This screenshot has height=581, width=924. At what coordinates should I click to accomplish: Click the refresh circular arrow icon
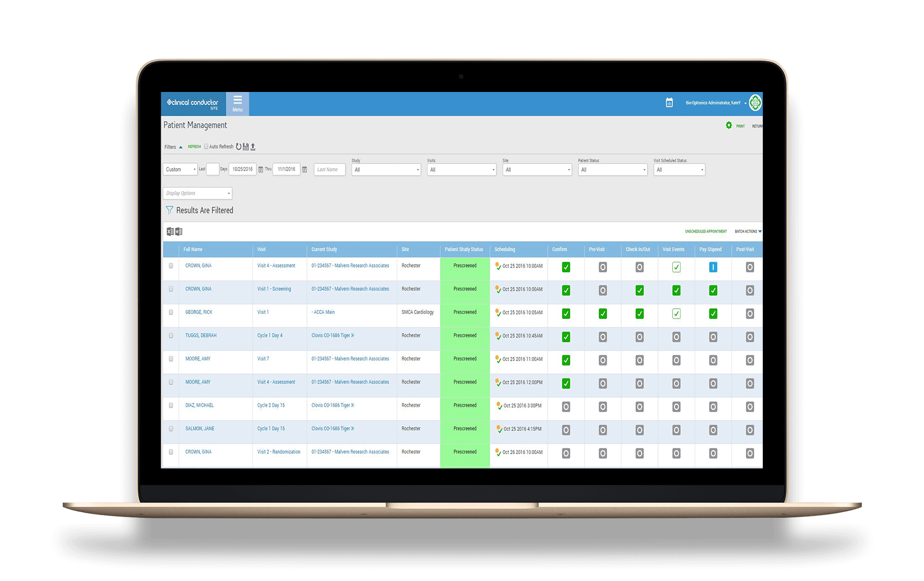pyautogui.click(x=239, y=146)
